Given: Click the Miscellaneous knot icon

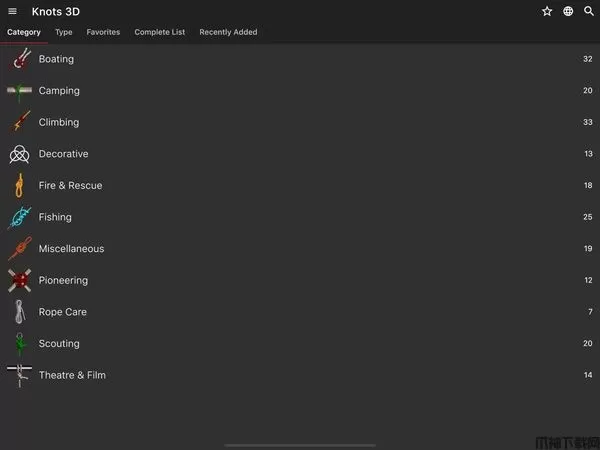Looking at the screenshot, I should click(20, 249).
